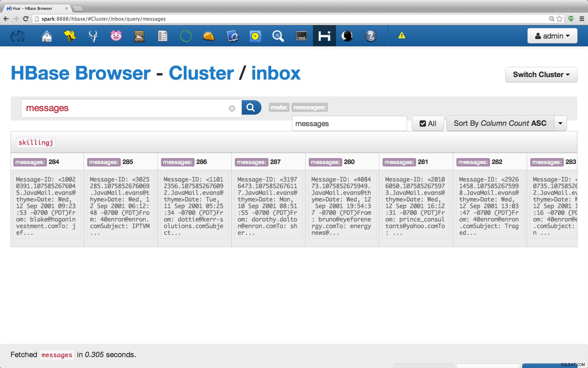Click the Fetched messages status text
The image size is (588, 368).
point(73,355)
